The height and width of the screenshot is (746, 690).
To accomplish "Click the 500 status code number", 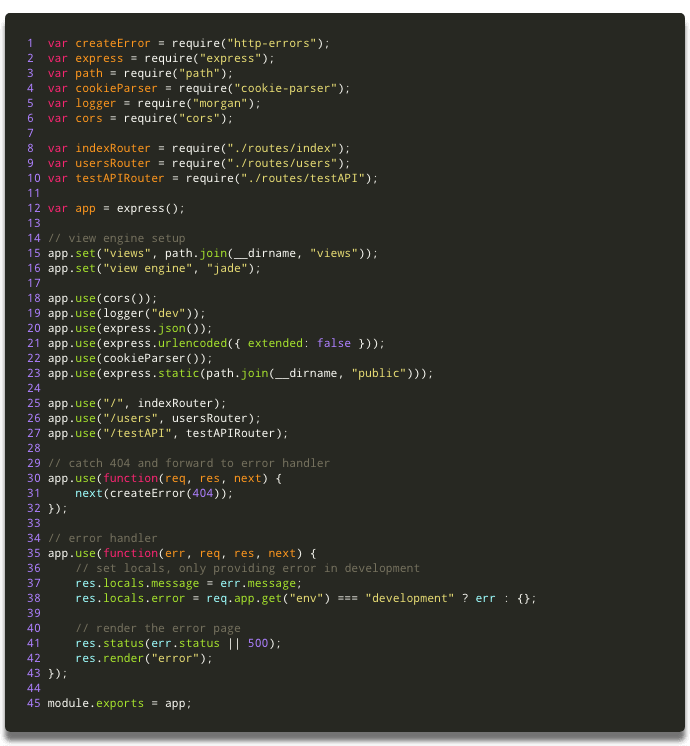I will 257,643.
